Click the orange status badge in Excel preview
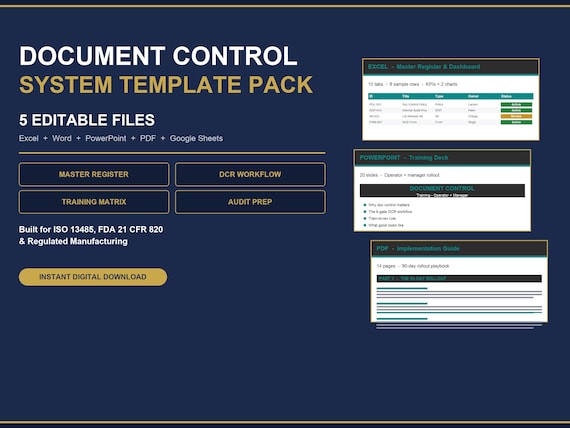Image resolution: width=570 pixels, height=428 pixels. [516, 116]
